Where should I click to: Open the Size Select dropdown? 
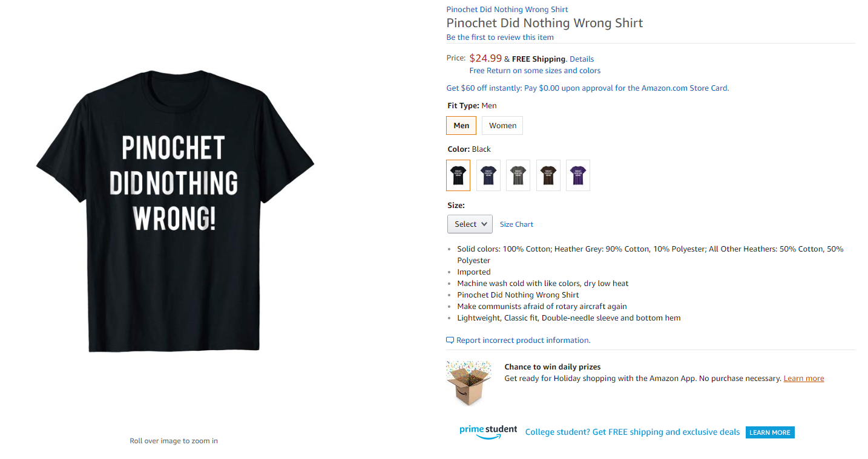click(470, 224)
